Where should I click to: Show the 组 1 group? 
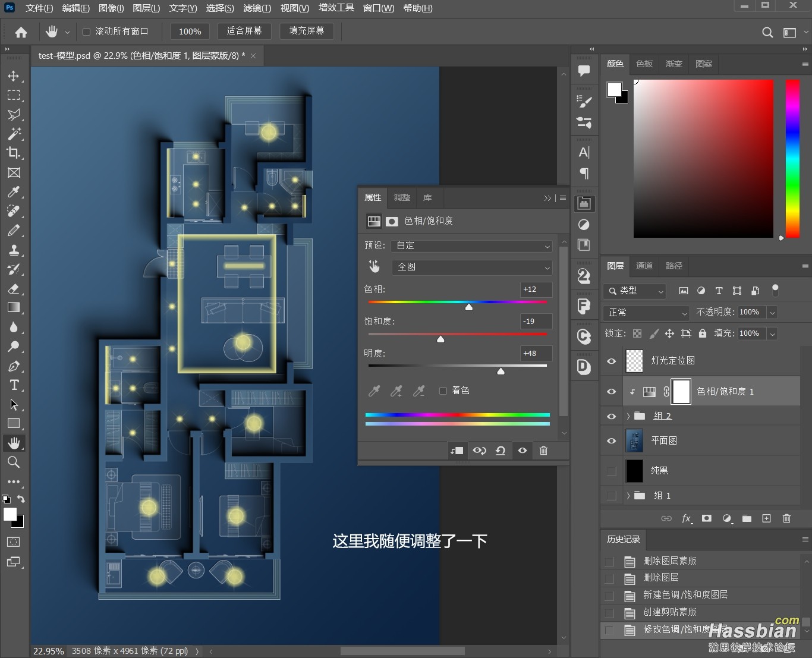click(611, 496)
